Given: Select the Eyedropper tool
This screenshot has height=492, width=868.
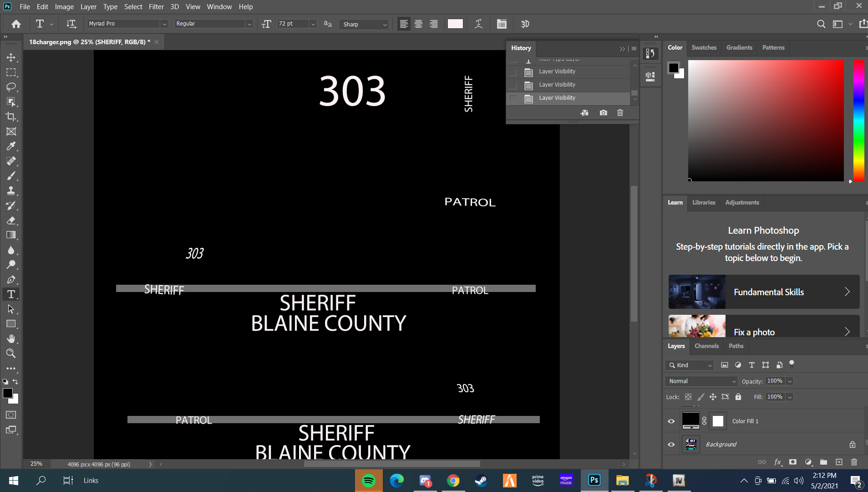Looking at the screenshot, I should point(11,146).
